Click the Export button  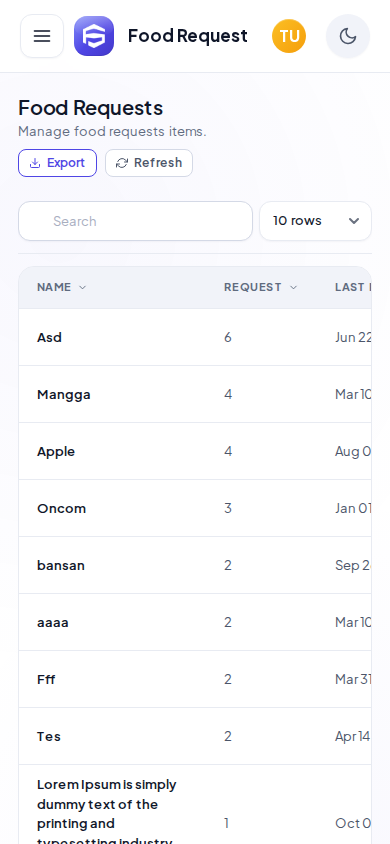pyautogui.click(x=58, y=163)
